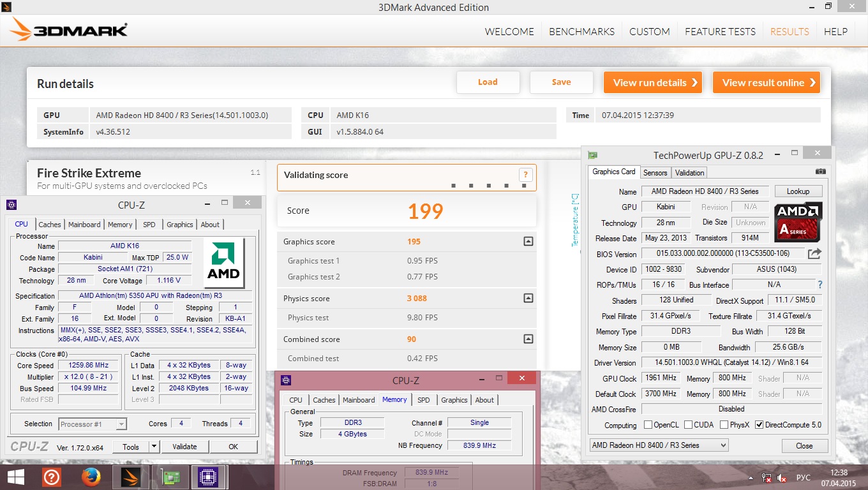Open the Tools dropdown arrow in CPU-Z

(x=154, y=447)
